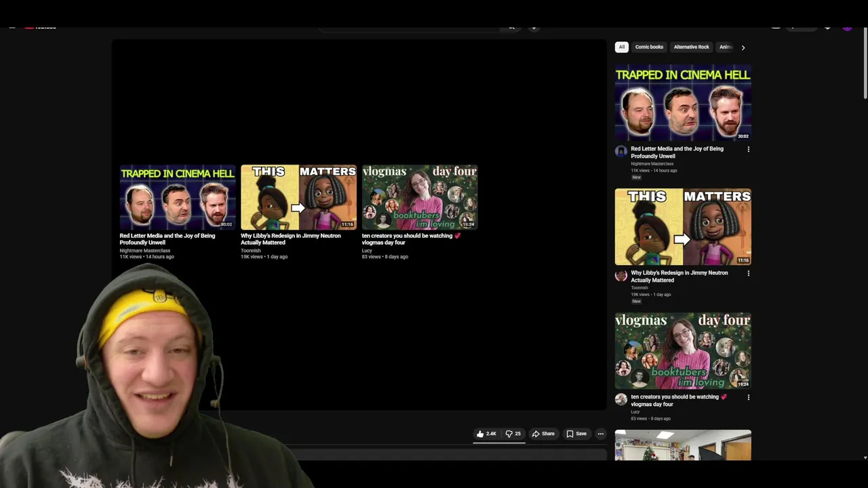Open sidebar title ten creators you should be watching
Screen dimensions: 868x488
pyautogui.click(x=678, y=400)
